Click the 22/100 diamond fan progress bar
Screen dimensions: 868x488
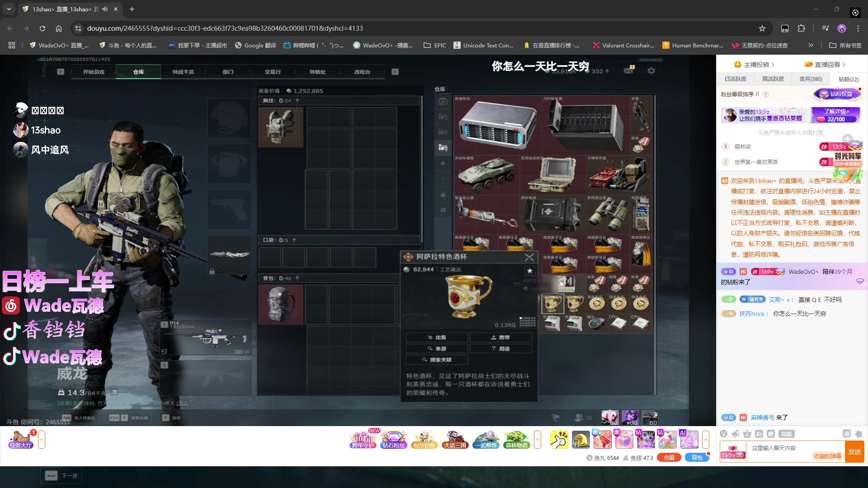[836, 119]
